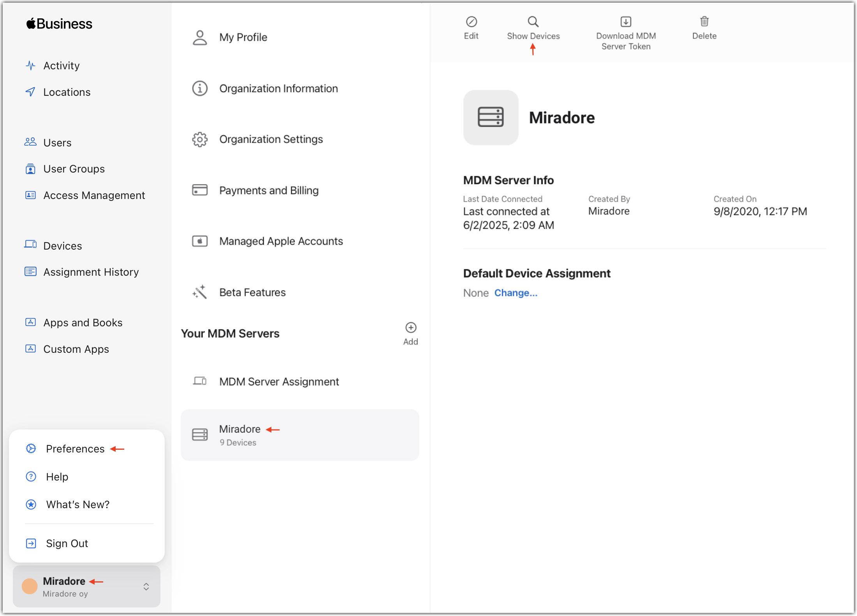Click the '6/2/2025, 2:09 AM' last connected text
The height and width of the screenshot is (616, 857).
[x=509, y=225]
